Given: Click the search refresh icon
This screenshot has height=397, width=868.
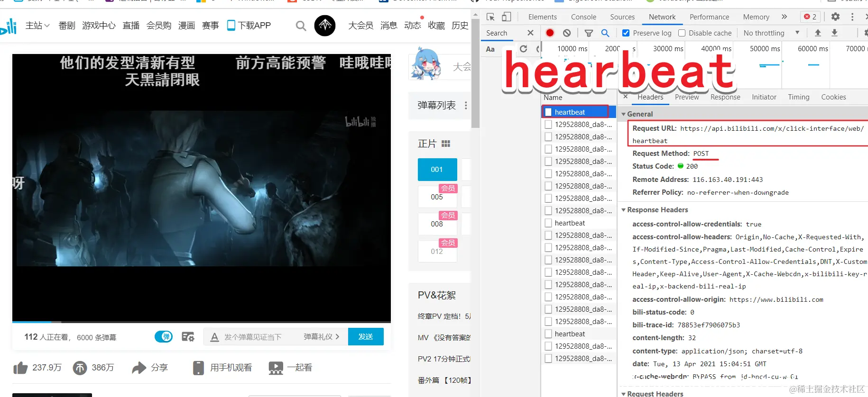Looking at the screenshot, I should pos(523,49).
